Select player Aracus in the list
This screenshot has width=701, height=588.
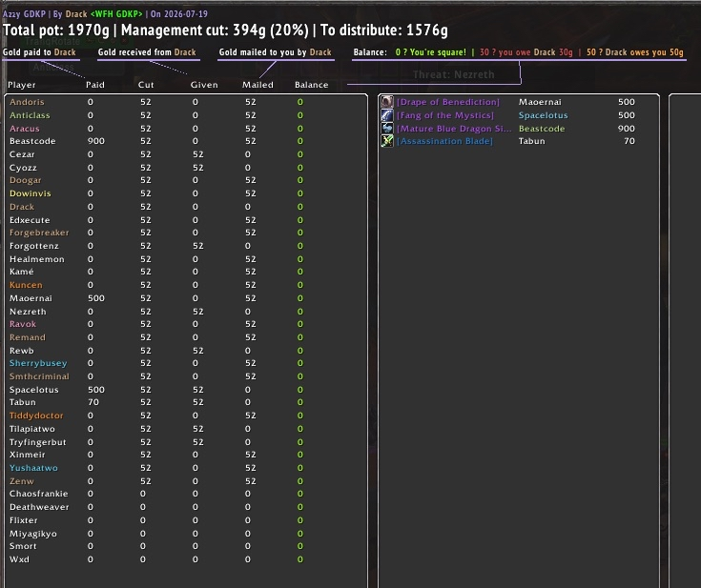click(x=25, y=129)
